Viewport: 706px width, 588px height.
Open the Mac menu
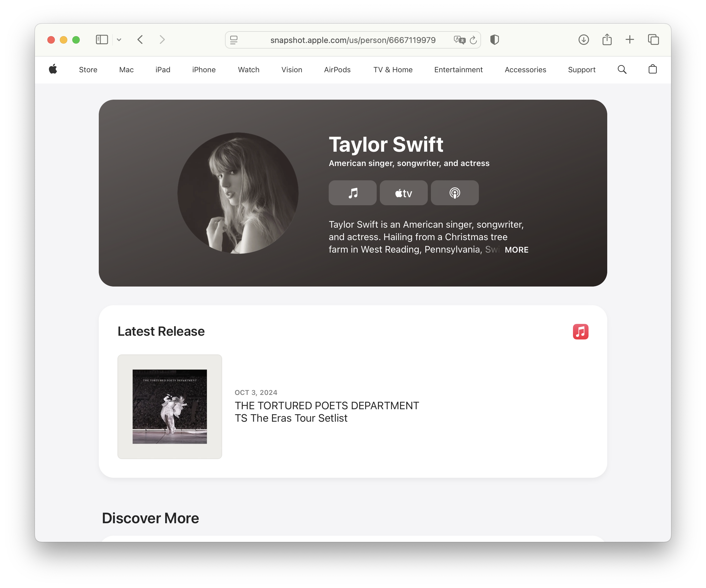pos(126,69)
